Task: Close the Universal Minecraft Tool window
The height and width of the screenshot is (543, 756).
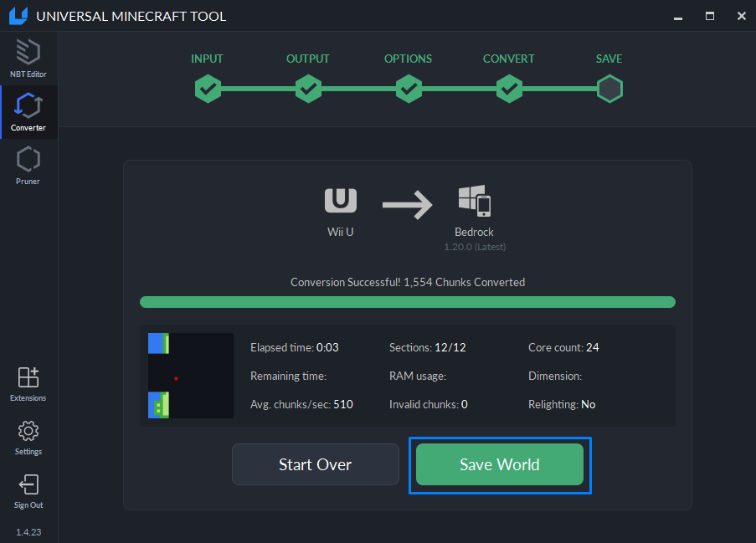Action: [x=742, y=17]
